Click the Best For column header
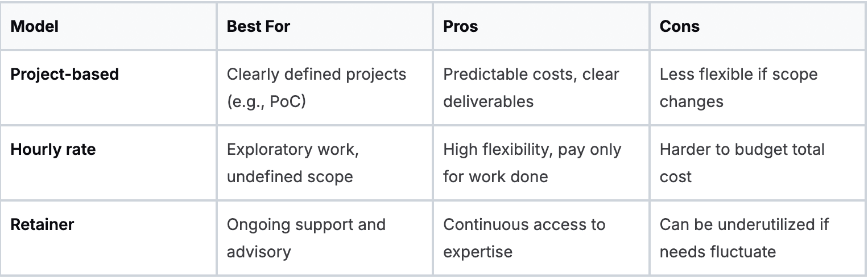The height and width of the screenshot is (279, 868). [x=258, y=27]
